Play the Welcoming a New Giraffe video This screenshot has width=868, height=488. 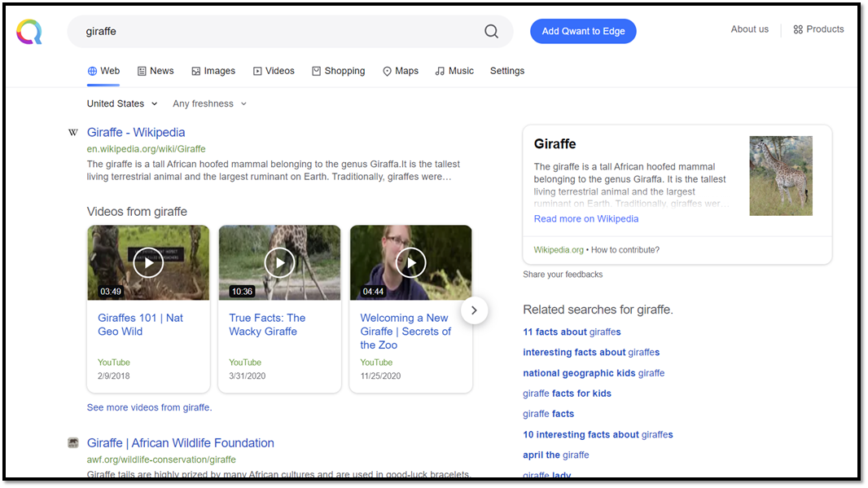(x=410, y=262)
